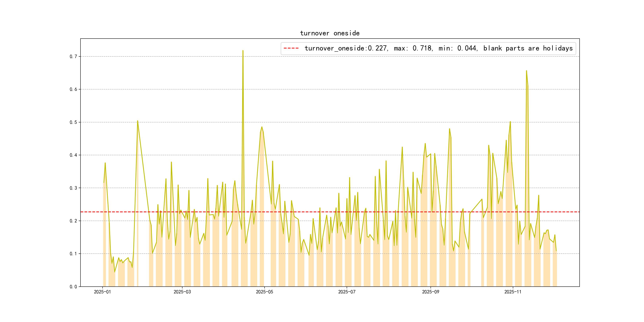Image resolution: width=644 pixels, height=322 pixels.
Task: Click the 2025-07 x-axis tick label
Action: pos(346,292)
